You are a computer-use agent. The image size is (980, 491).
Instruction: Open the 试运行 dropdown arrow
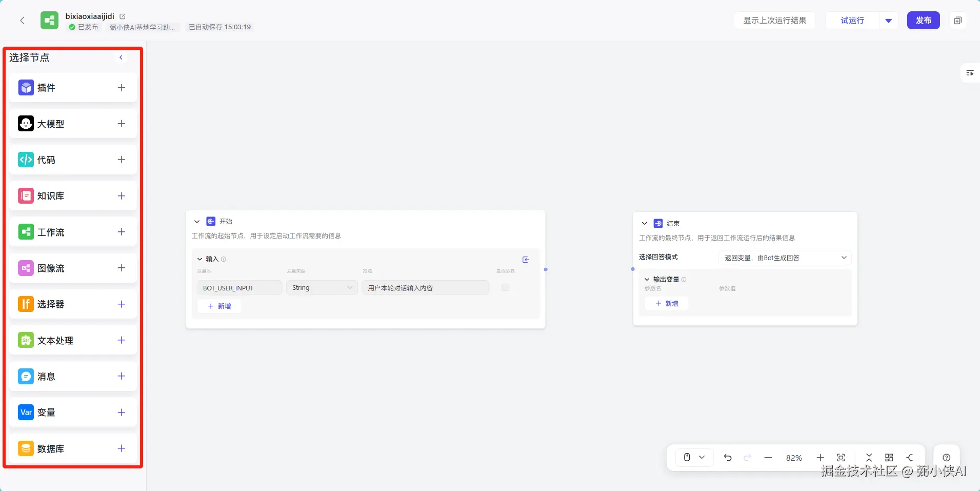coord(889,21)
